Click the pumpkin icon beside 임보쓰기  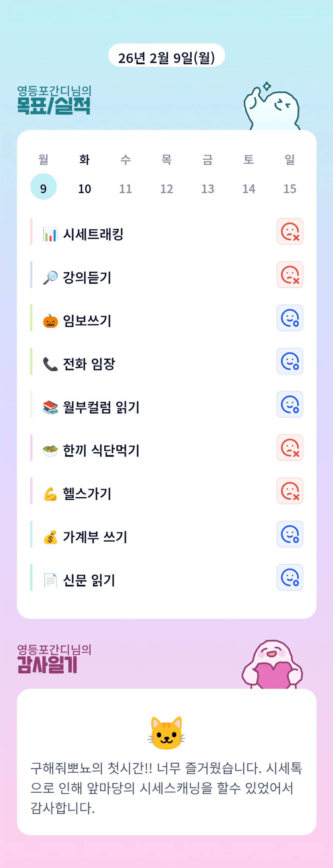[50, 321]
